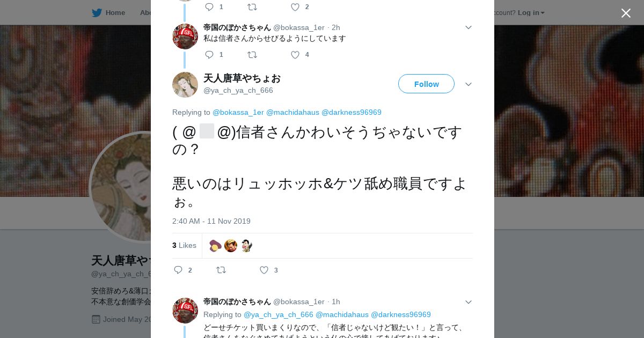The width and height of the screenshot is (644, 338).
Task: Click the Twitter bird Home icon
Action: [97, 12]
